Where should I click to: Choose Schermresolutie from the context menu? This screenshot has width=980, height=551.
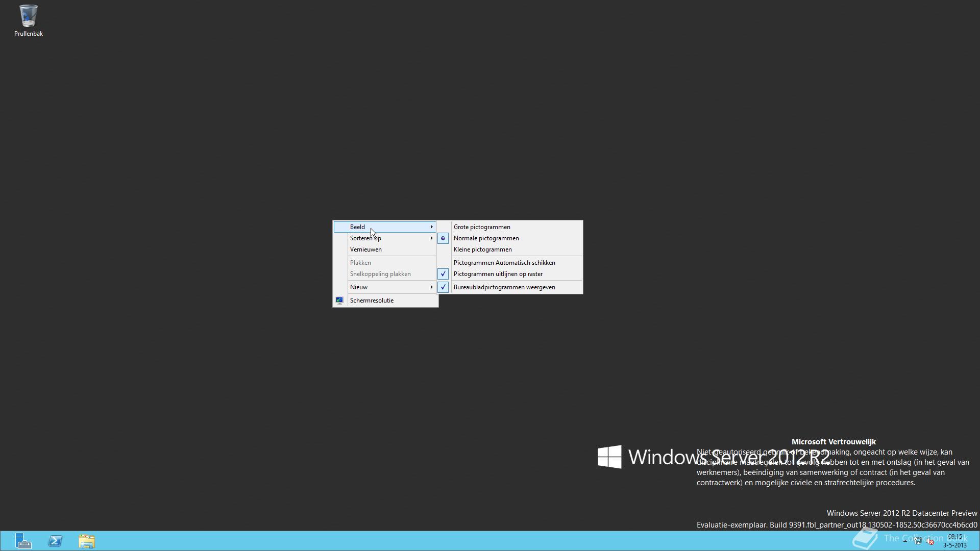(385, 300)
